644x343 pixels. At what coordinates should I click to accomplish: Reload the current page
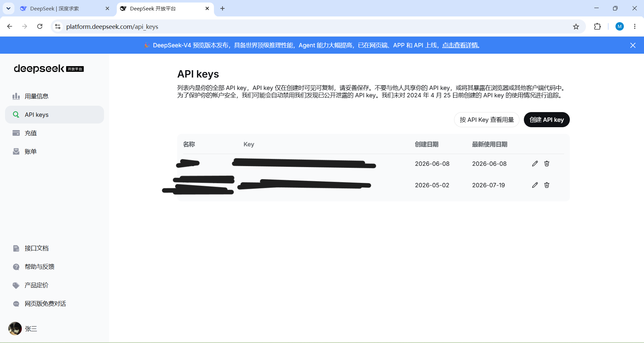click(x=40, y=27)
